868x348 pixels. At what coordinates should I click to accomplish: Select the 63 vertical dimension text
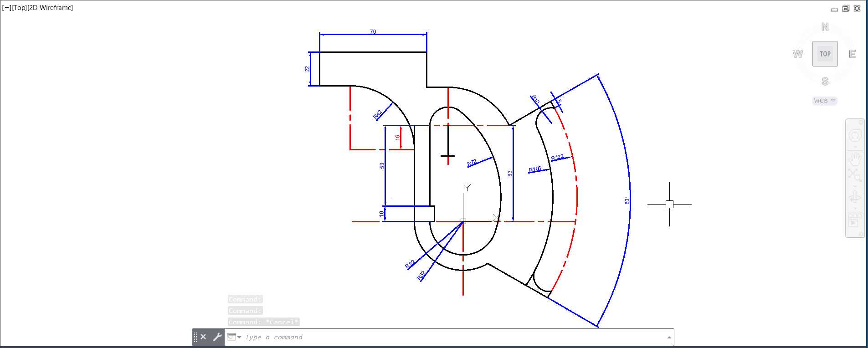tap(510, 174)
